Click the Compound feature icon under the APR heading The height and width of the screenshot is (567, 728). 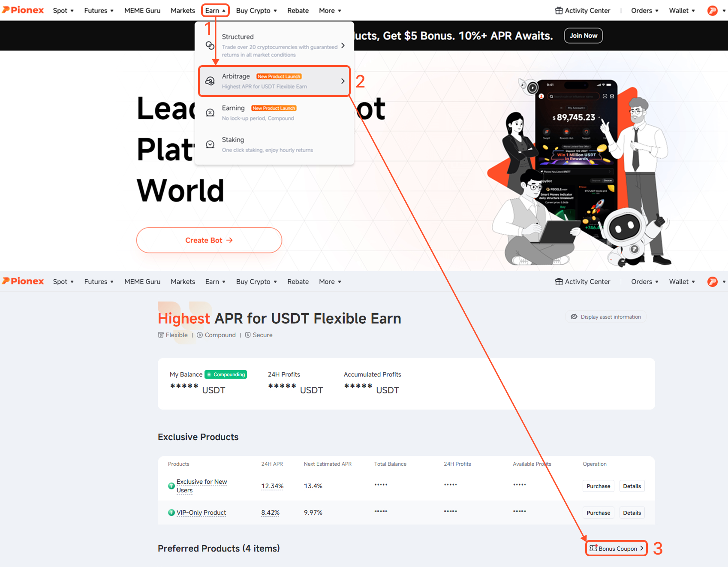pyautogui.click(x=200, y=335)
